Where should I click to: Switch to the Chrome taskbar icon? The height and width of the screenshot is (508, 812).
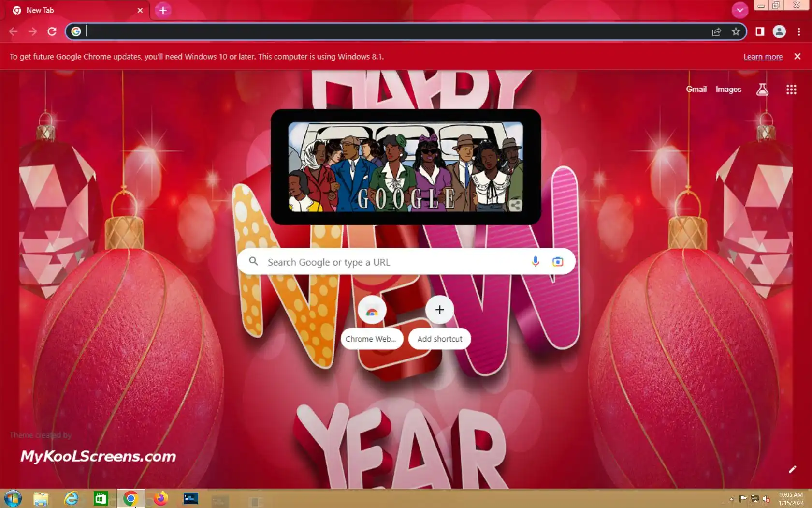tap(130, 498)
